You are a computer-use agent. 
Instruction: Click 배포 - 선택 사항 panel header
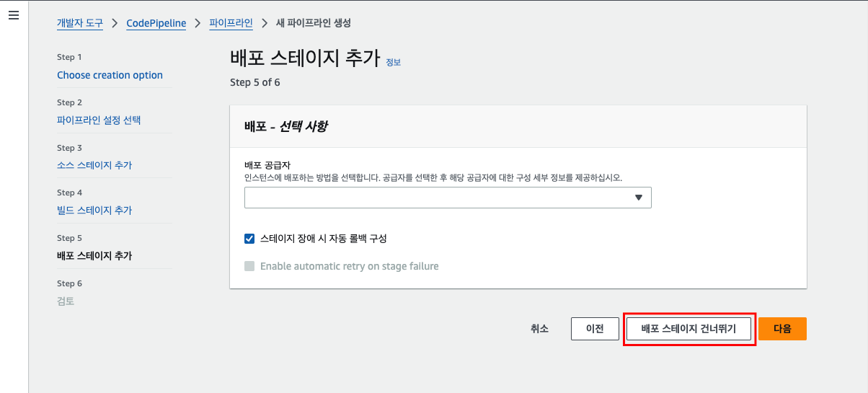click(x=518, y=126)
